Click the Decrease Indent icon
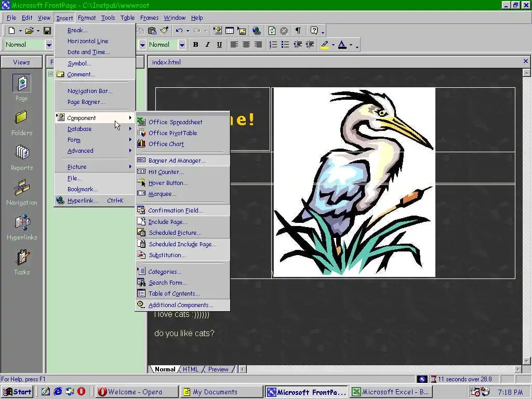The width and height of the screenshot is (532, 399). (x=298, y=45)
